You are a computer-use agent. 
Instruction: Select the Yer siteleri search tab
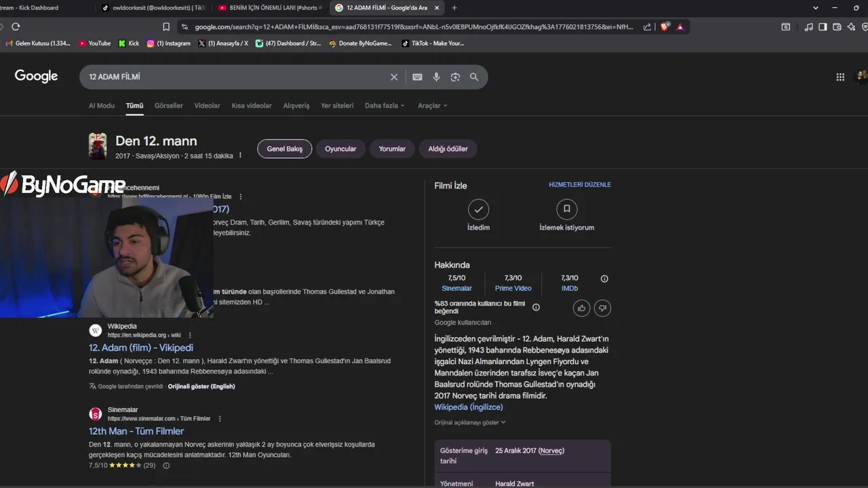point(337,106)
